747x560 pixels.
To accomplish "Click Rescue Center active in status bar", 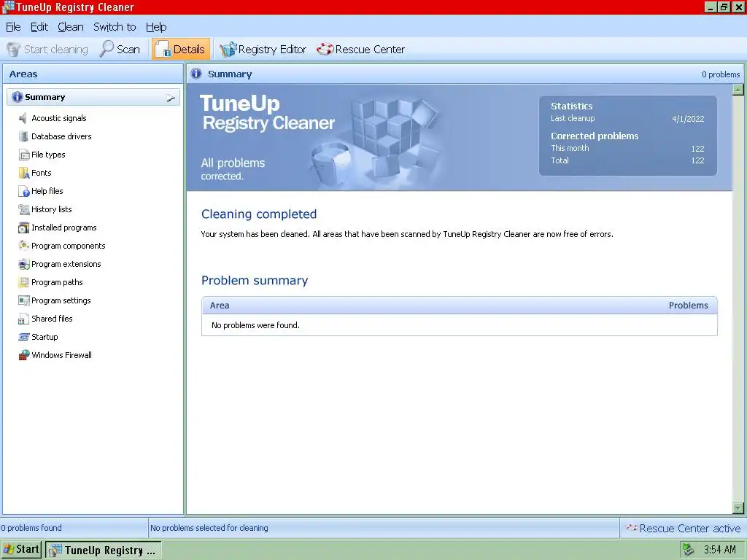I will pyautogui.click(x=683, y=528).
